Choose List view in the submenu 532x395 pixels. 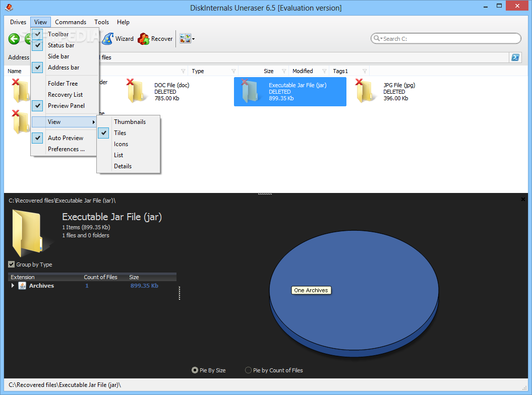129,155
